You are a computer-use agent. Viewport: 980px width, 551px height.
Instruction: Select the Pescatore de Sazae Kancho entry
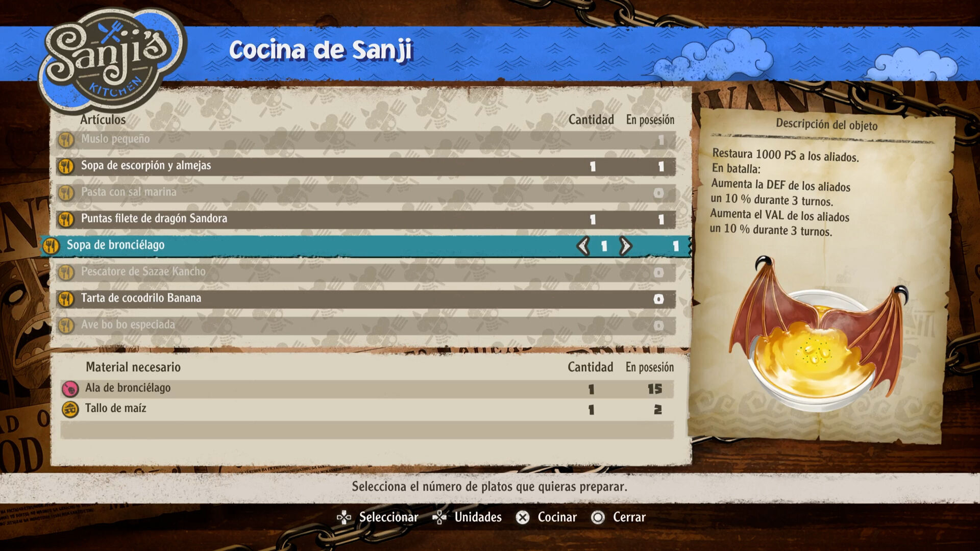(x=365, y=272)
